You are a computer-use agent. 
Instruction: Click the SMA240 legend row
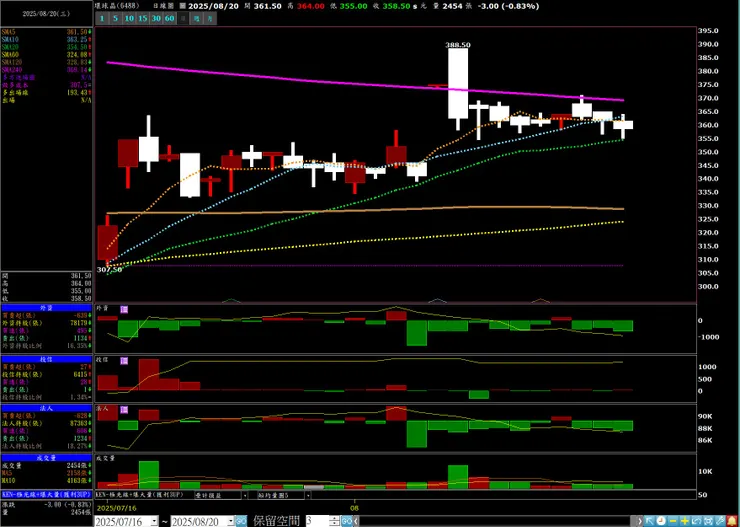(x=46, y=69)
